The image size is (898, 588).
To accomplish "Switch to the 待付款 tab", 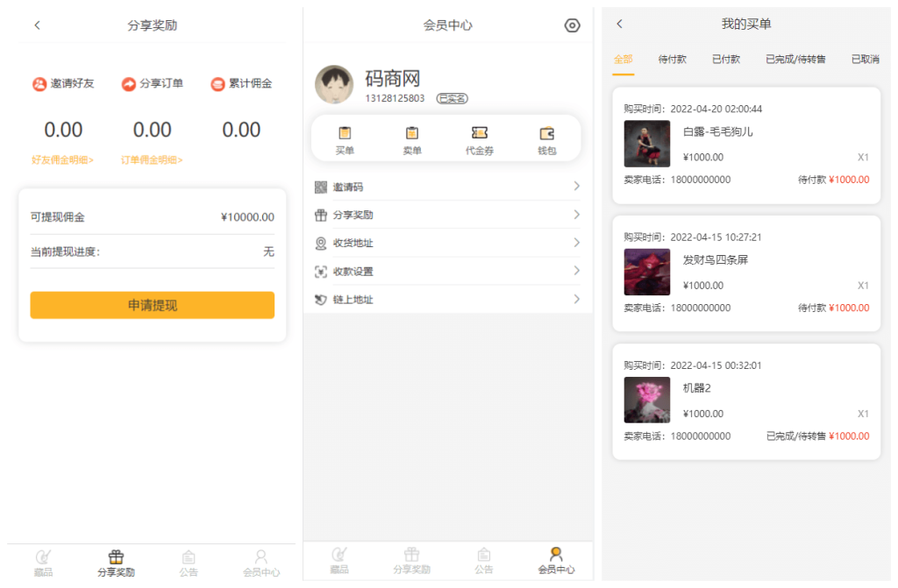I will tap(672, 60).
